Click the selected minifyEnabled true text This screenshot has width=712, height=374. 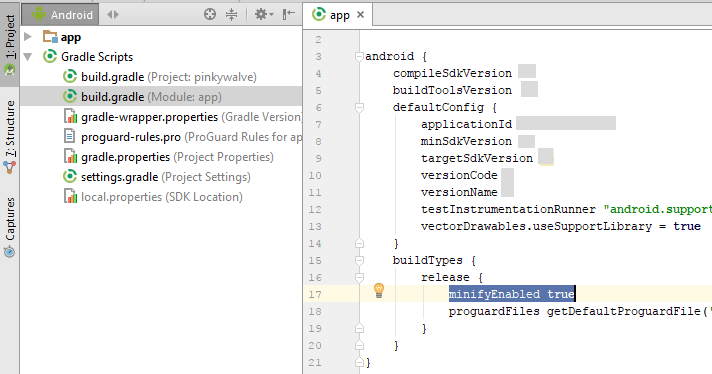tap(512, 294)
